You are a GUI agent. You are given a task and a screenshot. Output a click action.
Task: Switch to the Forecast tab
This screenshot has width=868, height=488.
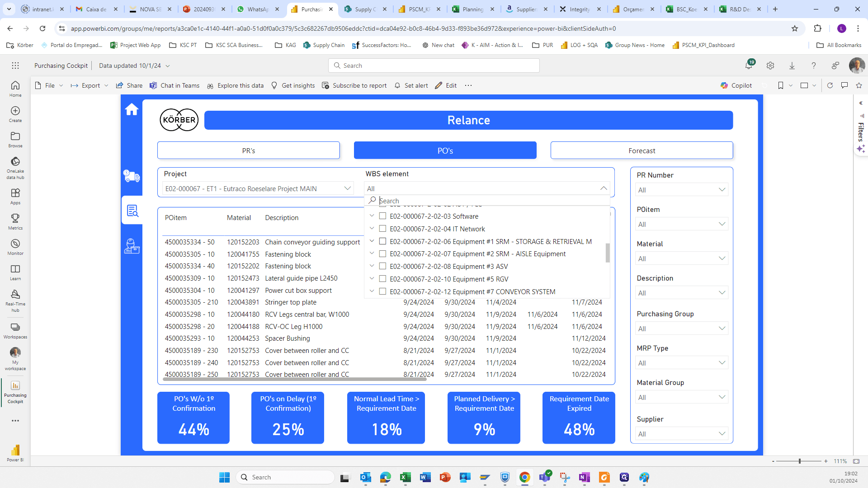642,150
